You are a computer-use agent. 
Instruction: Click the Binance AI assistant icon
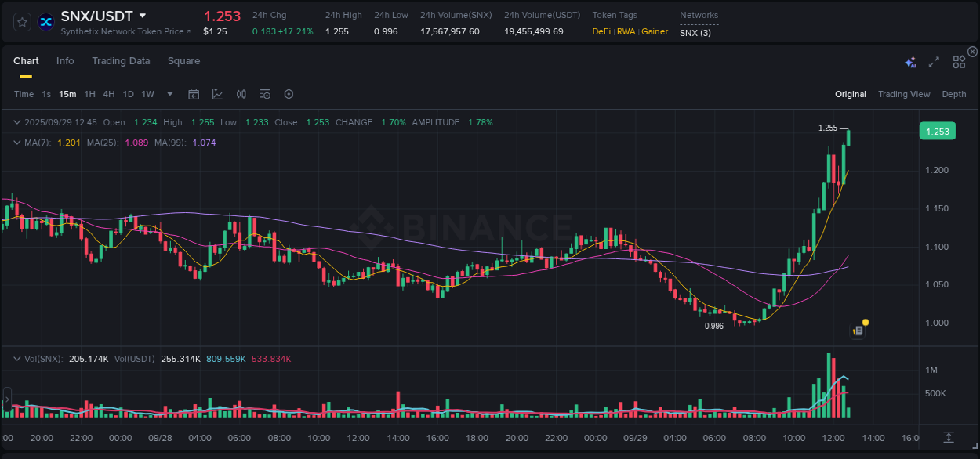pyautogui.click(x=909, y=62)
